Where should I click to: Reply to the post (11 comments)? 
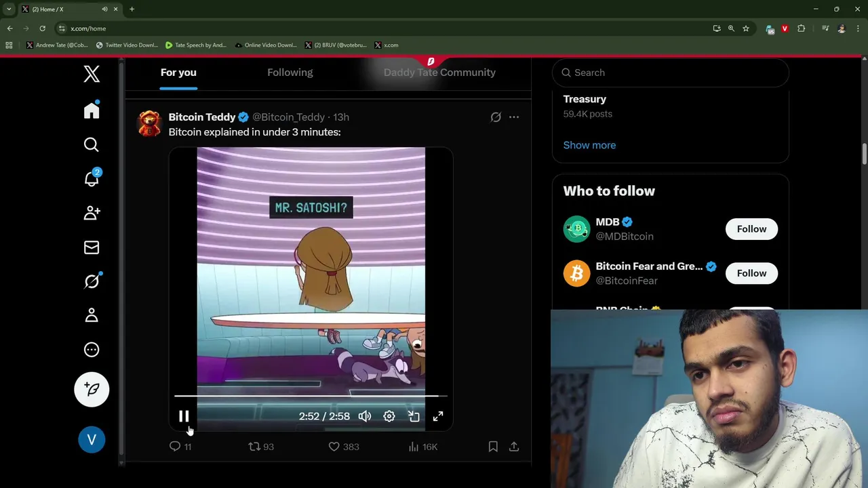(180, 447)
